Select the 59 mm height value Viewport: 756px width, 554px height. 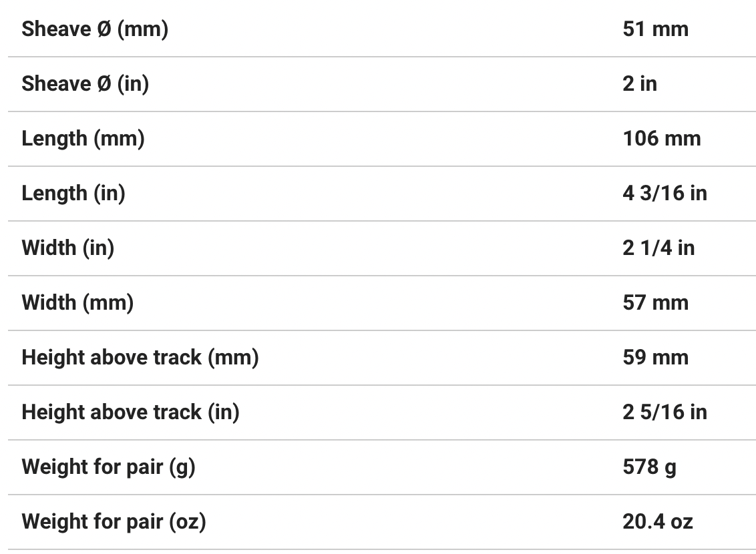click(x=655, y=358)
